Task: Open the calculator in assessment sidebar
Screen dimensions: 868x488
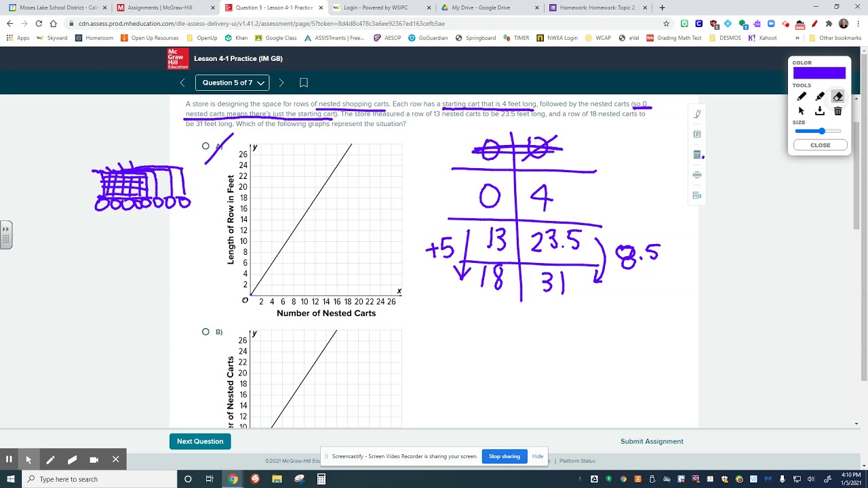Action: [x=697, y=155]
